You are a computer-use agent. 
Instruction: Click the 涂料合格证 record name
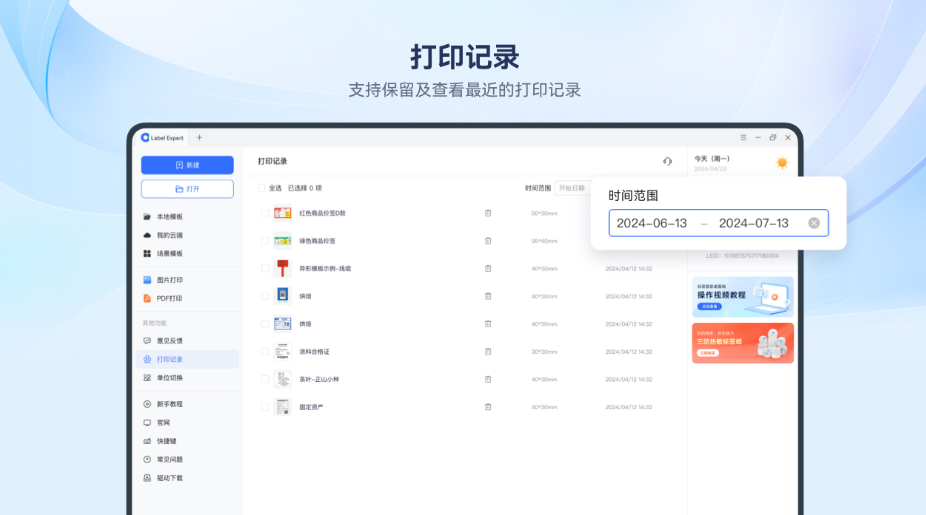point(314,351)
